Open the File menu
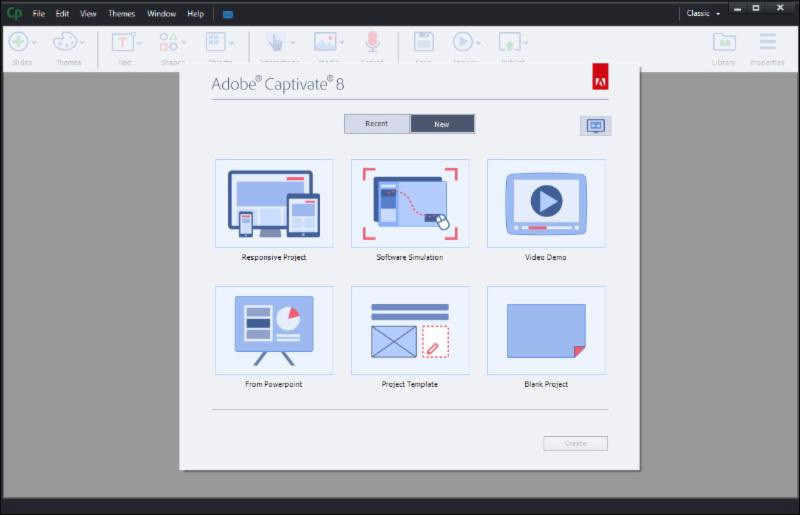 click(x=39, y=14)
